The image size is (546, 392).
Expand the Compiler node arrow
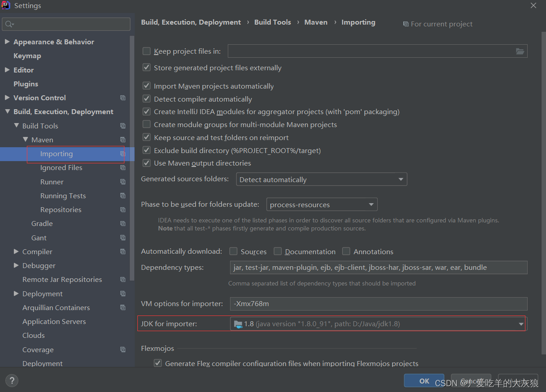click(x=16, y=251)
